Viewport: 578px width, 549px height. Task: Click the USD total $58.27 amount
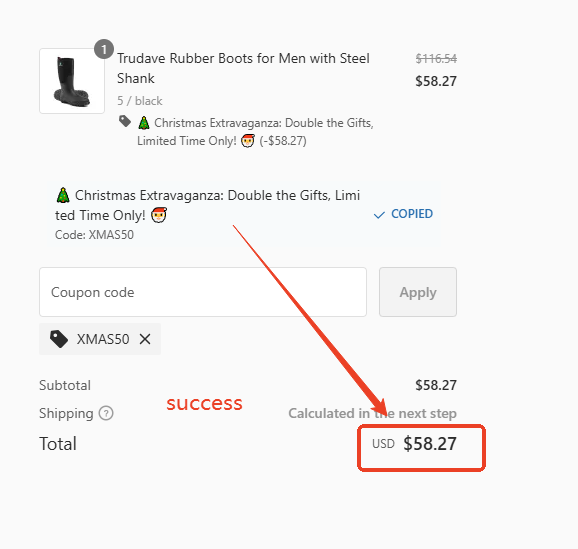(x=430, y=444)
